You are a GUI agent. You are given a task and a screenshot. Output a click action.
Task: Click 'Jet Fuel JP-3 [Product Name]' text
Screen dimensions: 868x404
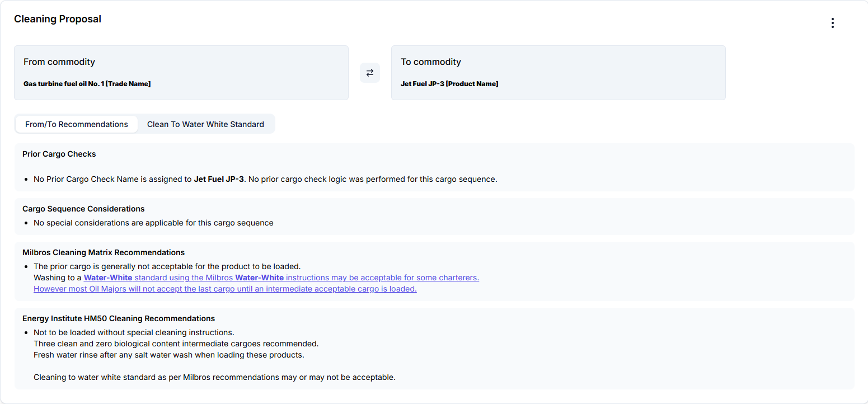coord(449,84)
